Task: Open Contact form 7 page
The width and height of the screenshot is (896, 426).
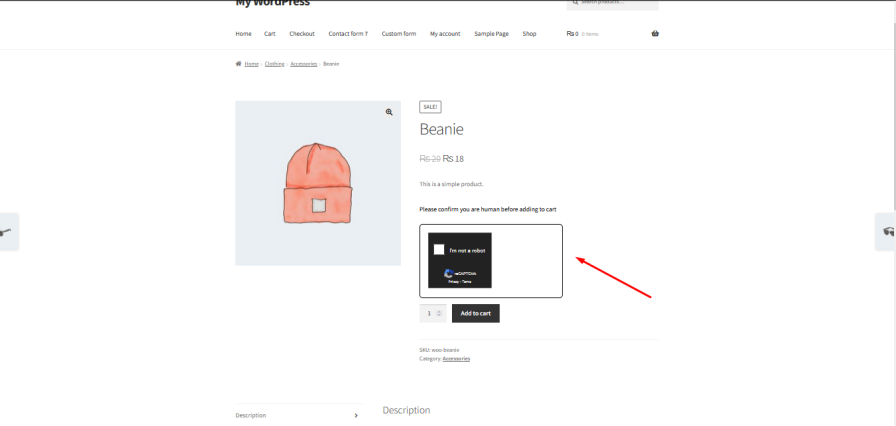Action: (348, 34)
